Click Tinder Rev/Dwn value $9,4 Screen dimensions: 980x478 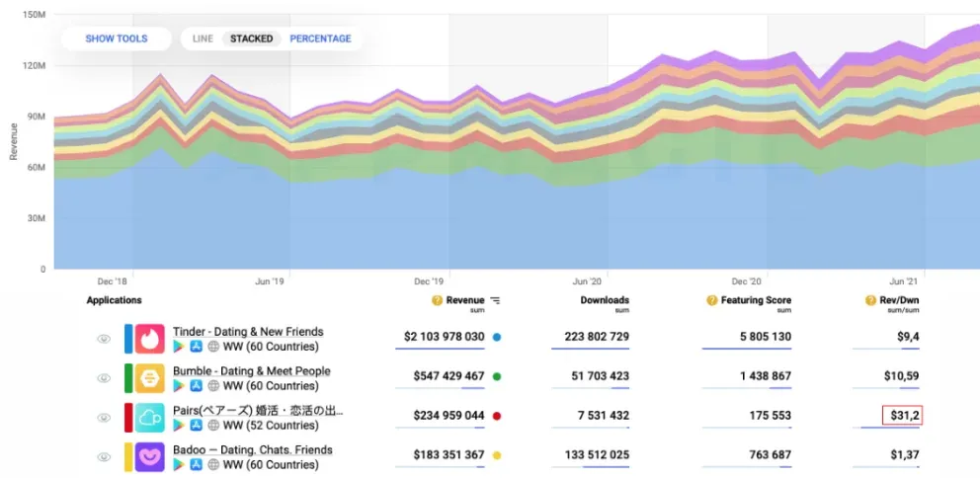908,337
